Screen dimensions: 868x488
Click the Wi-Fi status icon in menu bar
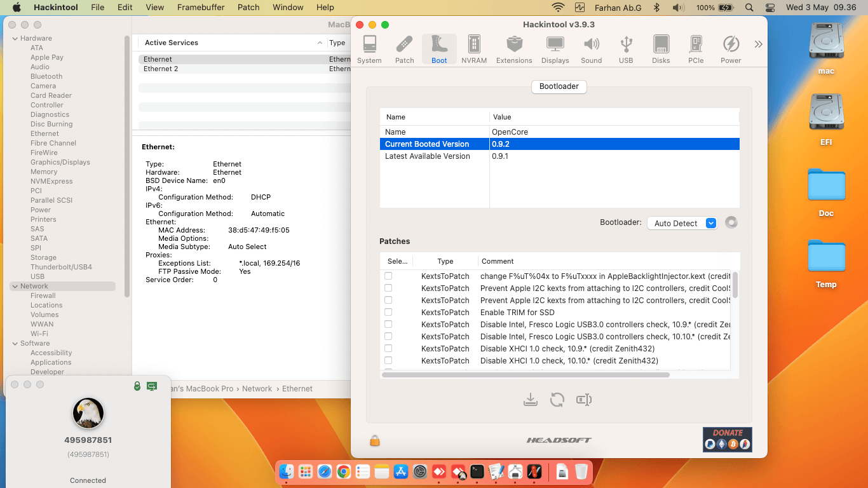pyautogui.click(x=559, y=8)
